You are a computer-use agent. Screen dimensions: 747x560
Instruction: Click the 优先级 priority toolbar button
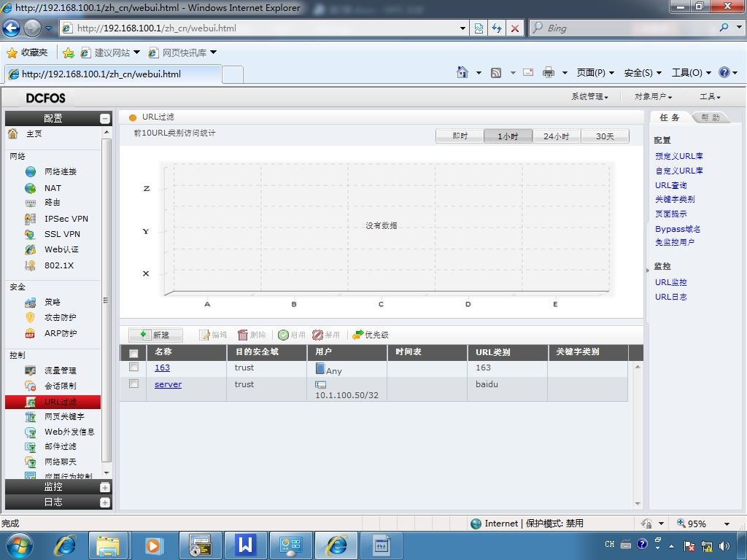tap(371, 335)
